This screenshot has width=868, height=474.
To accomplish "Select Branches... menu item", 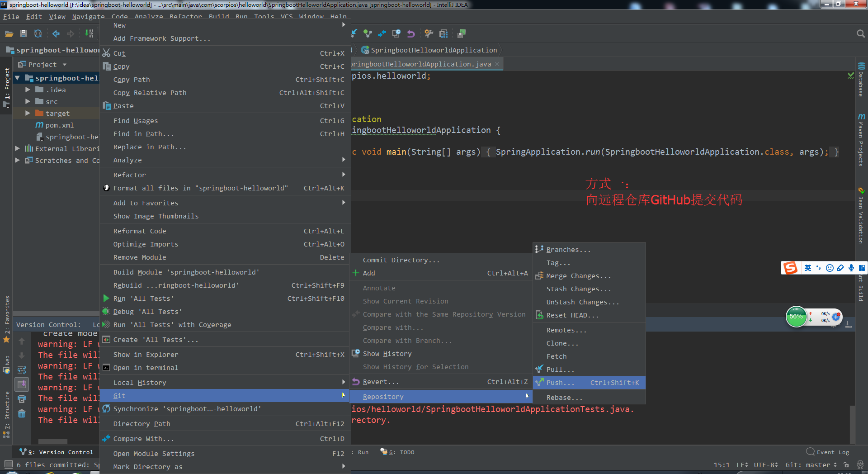I will [x=589, y=250].
